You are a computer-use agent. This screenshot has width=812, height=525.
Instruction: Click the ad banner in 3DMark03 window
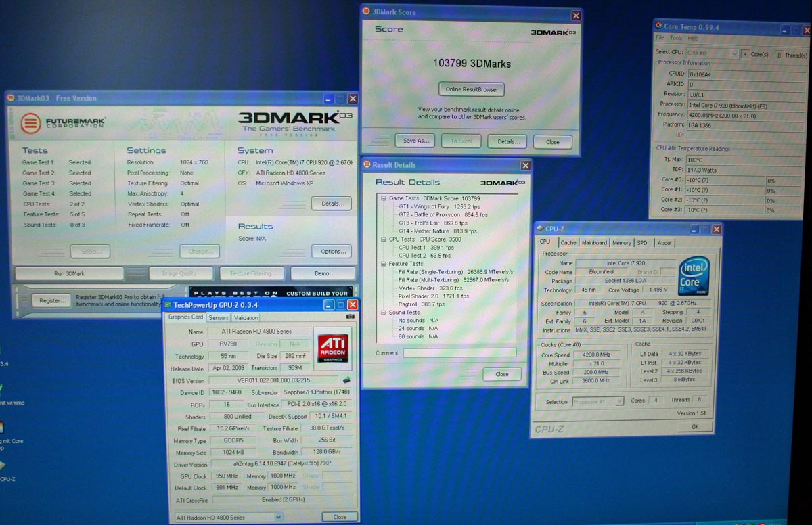tap(271, 293)
